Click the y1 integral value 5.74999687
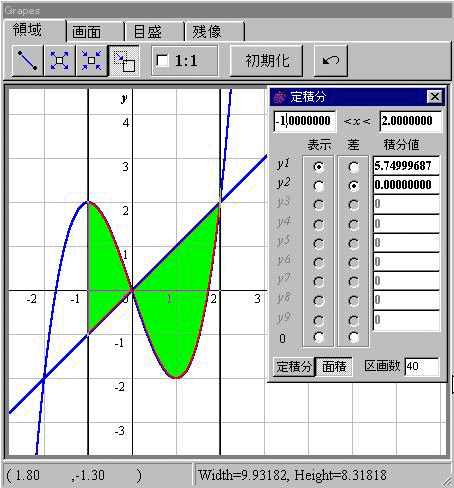 pyautogui.click(x=406, y=166)
